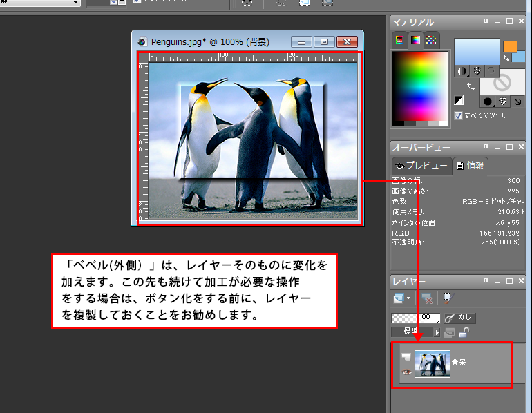The image size is (532, 413).
Task: Open the Swatches tab in Materials palette
Action: pyautogui.click(x=431, y=40)
